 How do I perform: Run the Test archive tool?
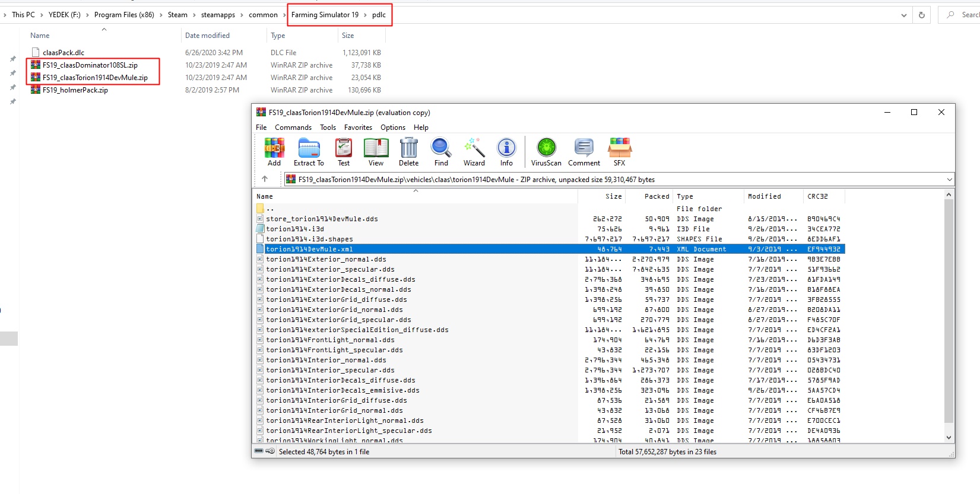coord(344,151)
